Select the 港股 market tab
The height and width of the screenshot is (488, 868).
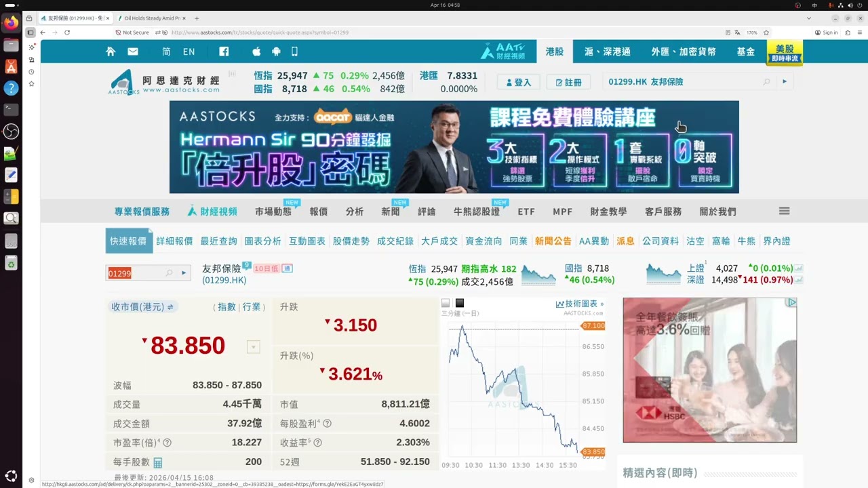click(x=555, y=52)
